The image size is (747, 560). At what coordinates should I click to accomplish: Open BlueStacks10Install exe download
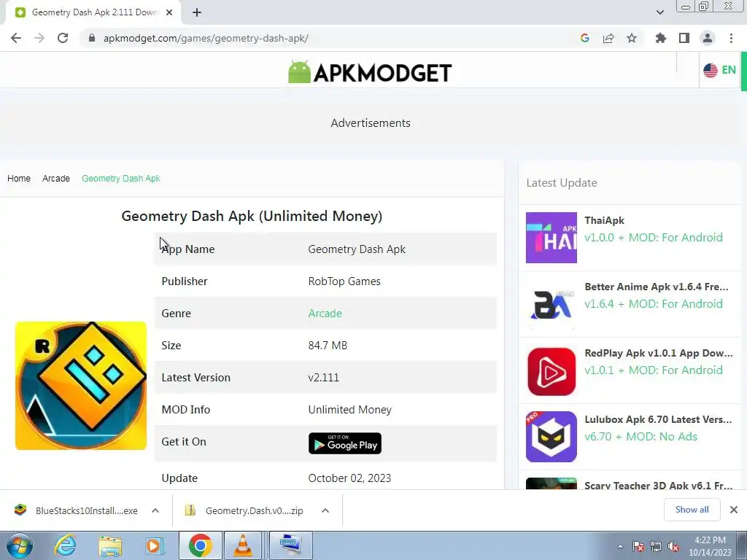pyautogui.click(x=76, y=510)
